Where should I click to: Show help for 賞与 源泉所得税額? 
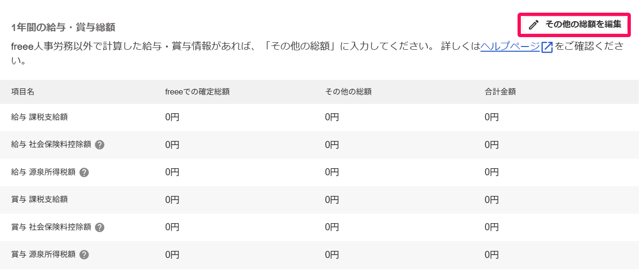(x=84, y=255)
